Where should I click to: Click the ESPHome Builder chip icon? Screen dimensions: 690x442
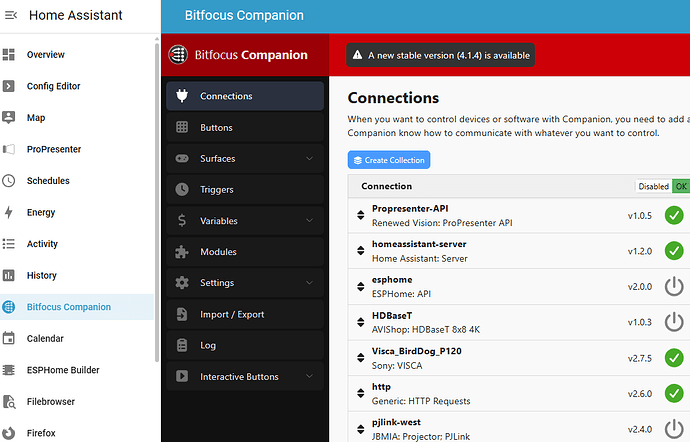click(9, 370)
